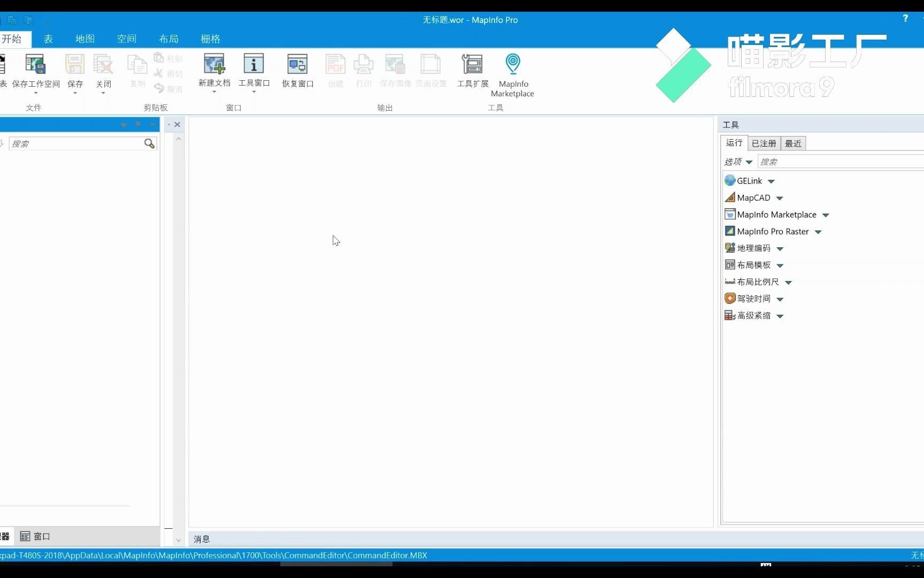Click the CommandEditor.MBX status bar path
This screenshot has width=924, height=578.
coord(213,555)
